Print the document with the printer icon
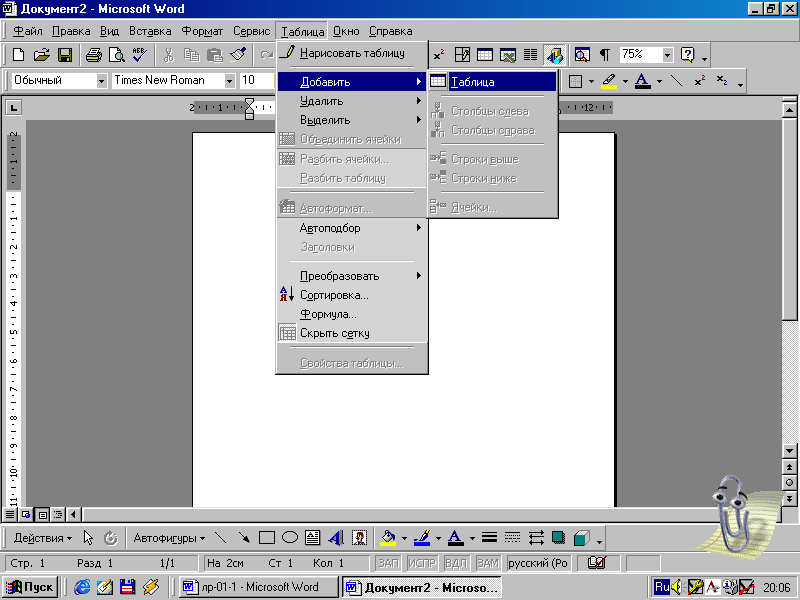This screenshot has width=800, height=600. [x=93, y=55]
